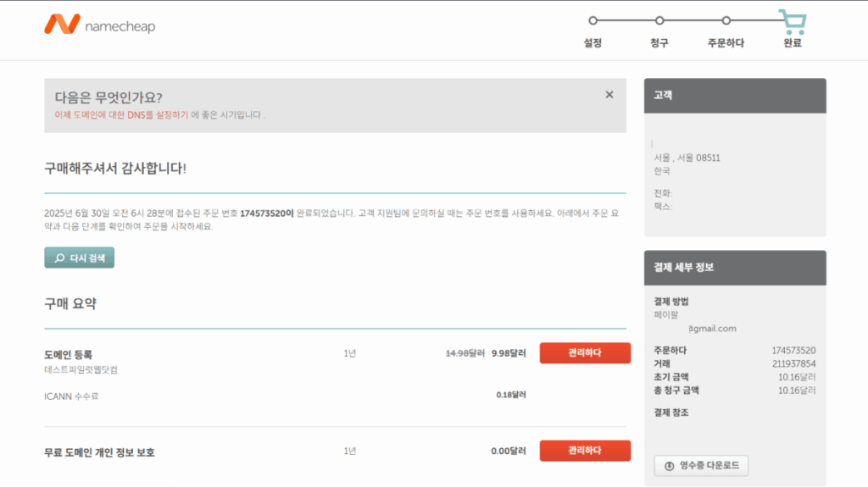Click 관리하다 next to 무료 도메인 개인 정보 보호
The height and width of the screenshot is (488, 868).
coord(585,450)
